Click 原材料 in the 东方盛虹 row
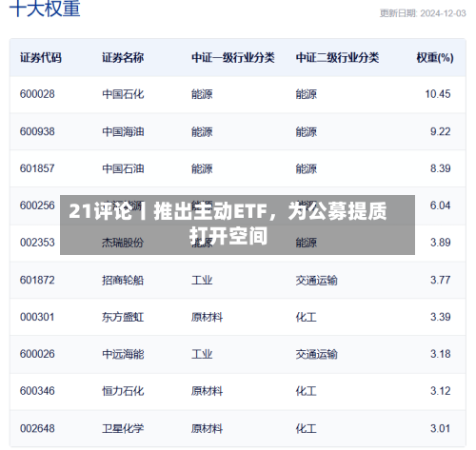This screenshot has height=450, width=476. 207,317
